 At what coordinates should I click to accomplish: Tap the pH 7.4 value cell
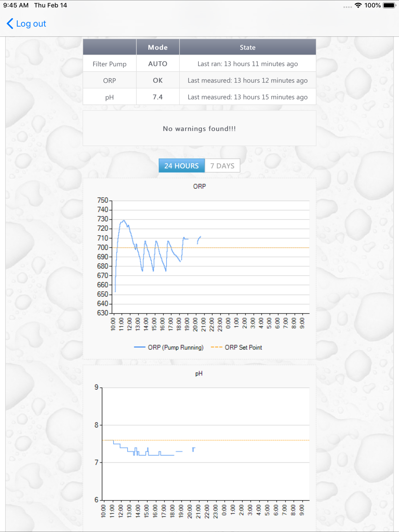point(158,97)
